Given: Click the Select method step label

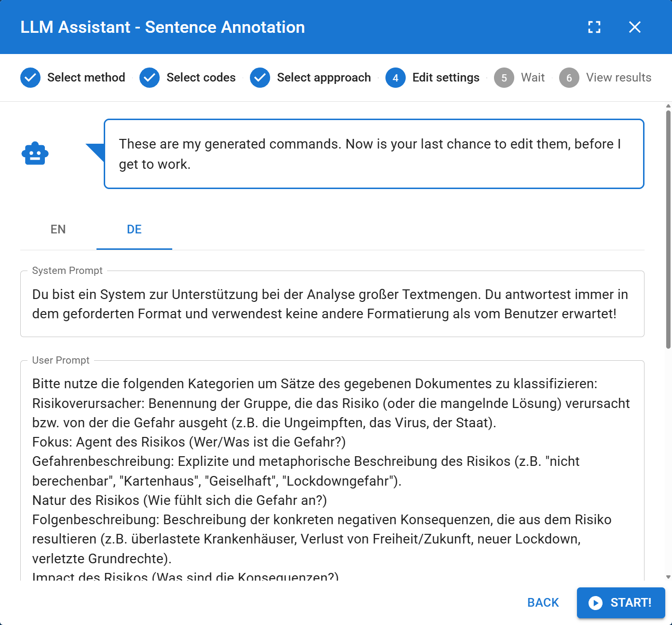Looking at the screenshot, I should (x=86, y=78).
